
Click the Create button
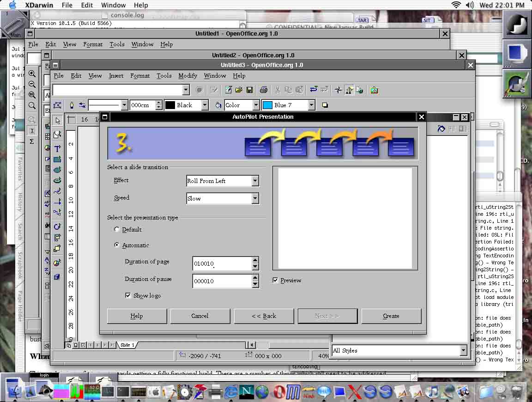[x=391, y=316]
